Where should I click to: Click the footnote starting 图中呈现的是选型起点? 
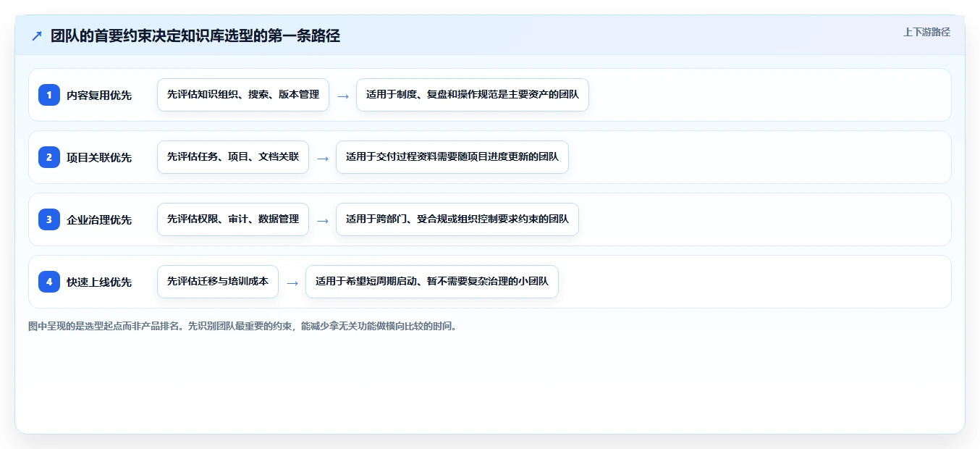[242, 326]
